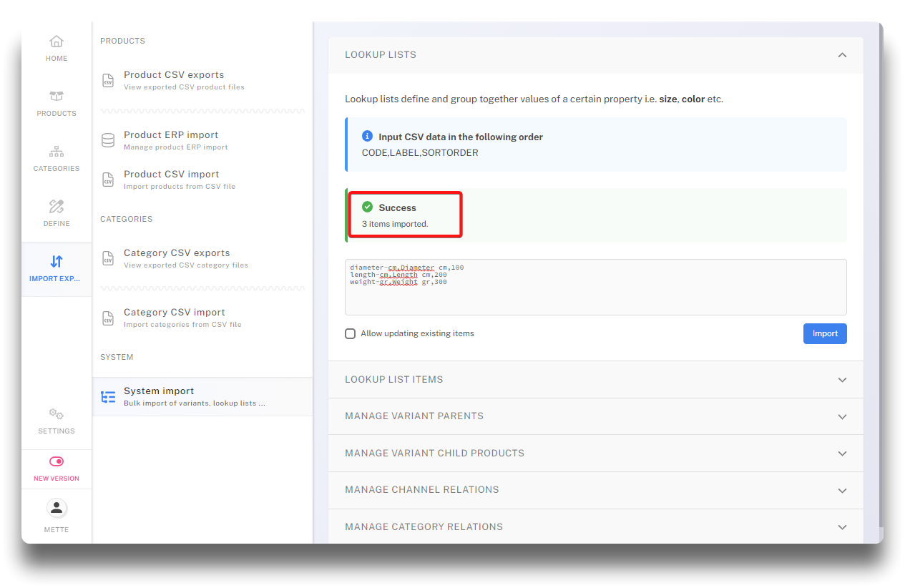
Task: Expand Manage Channel Relations chevron
Action: pos(842,491)
